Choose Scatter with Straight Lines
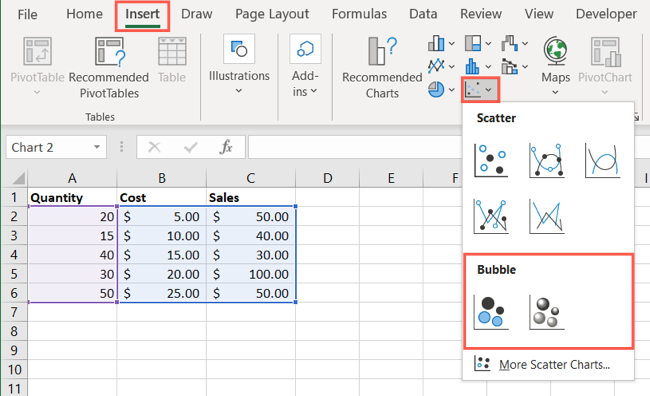The width and height of the screenshot is (650, 396). [x=547, y=216]
